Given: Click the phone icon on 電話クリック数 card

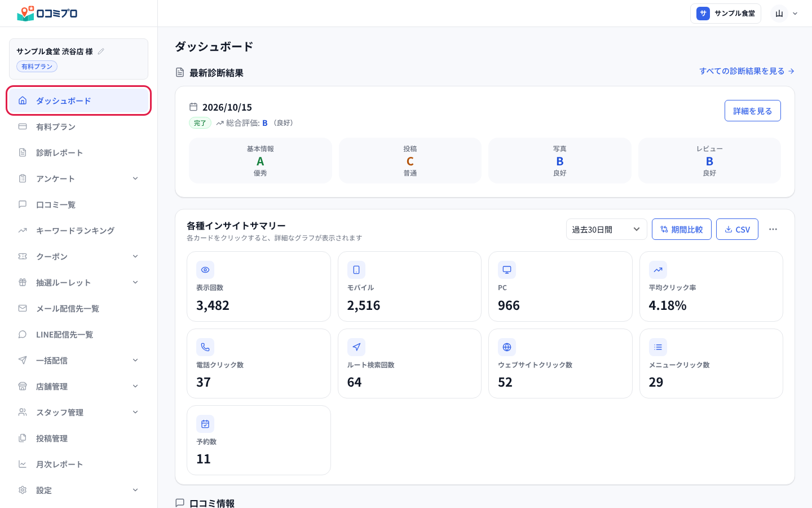Looking at the screenshot, I should tap(205, 347).
